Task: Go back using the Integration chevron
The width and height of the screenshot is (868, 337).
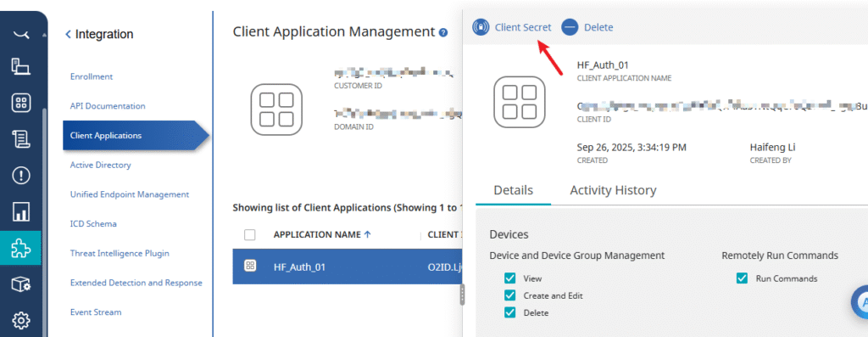Action: coord(68,34)
